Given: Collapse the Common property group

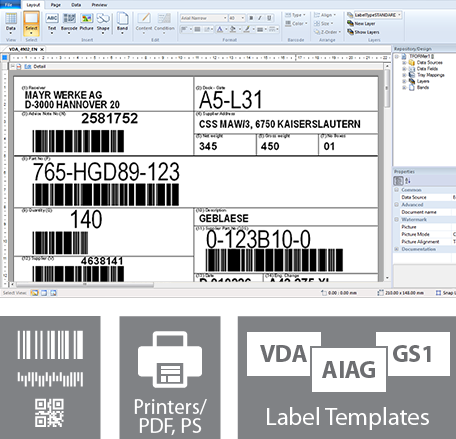Looking at the screenshot, I should [397, 190].
